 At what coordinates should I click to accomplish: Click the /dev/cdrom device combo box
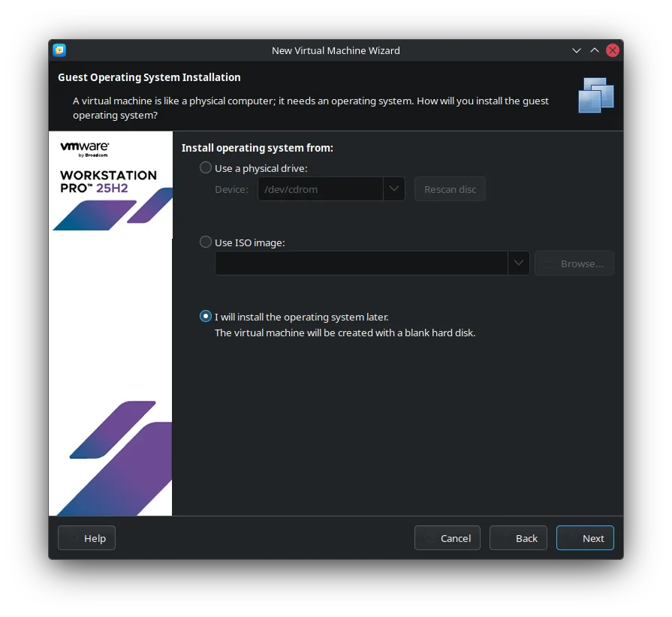[320, 189]
